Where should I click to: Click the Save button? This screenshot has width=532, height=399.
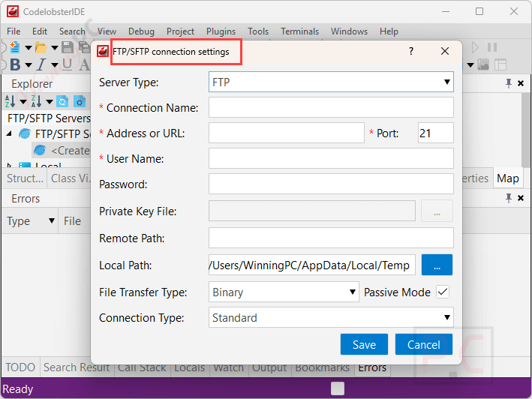pos(364,344)
